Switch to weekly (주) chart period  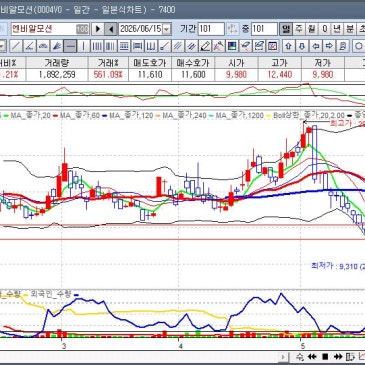point(299,29)
